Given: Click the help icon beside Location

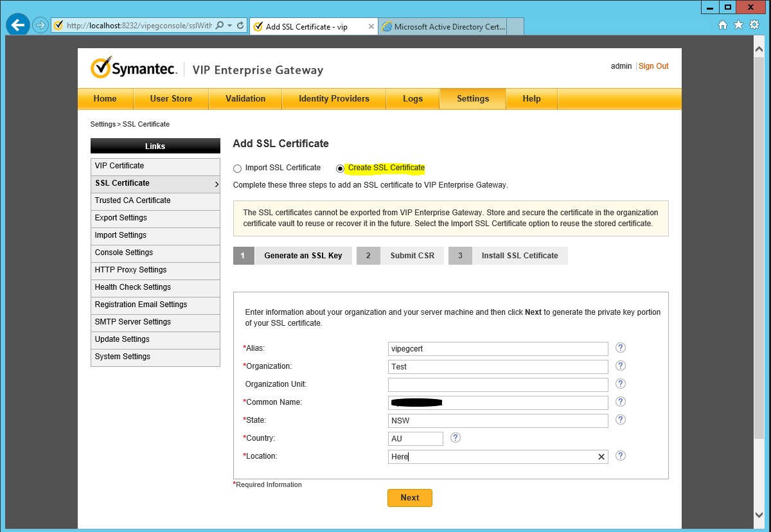Looking at the screenshot, I should 621,456.
